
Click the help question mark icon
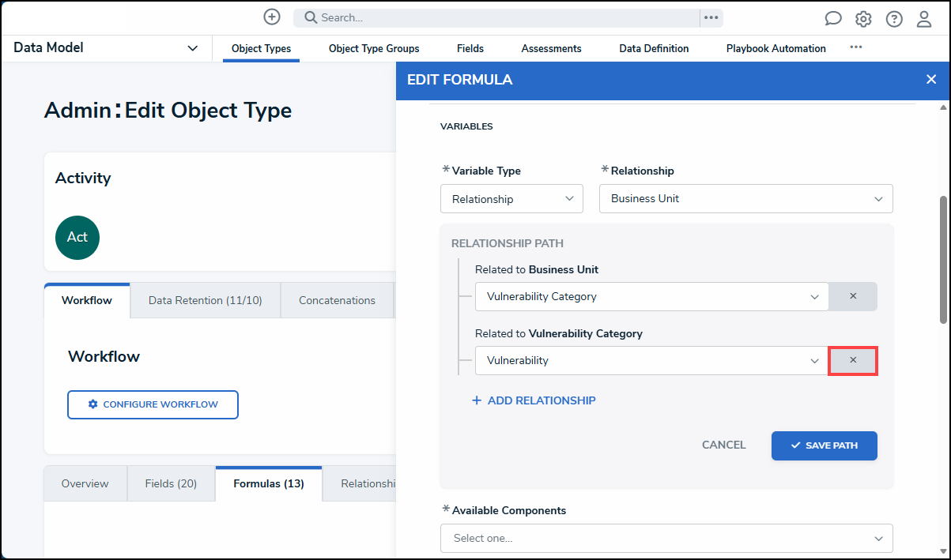click(894, 19)
